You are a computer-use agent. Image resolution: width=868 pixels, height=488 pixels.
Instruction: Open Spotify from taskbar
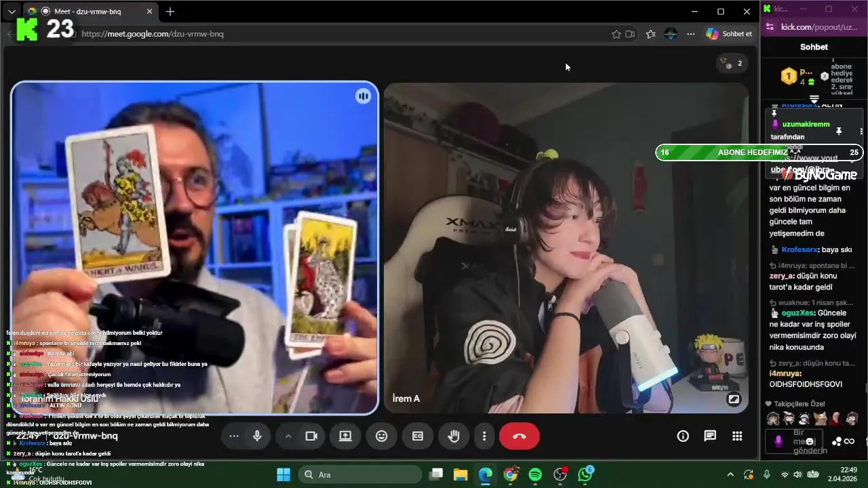[535, 474]
